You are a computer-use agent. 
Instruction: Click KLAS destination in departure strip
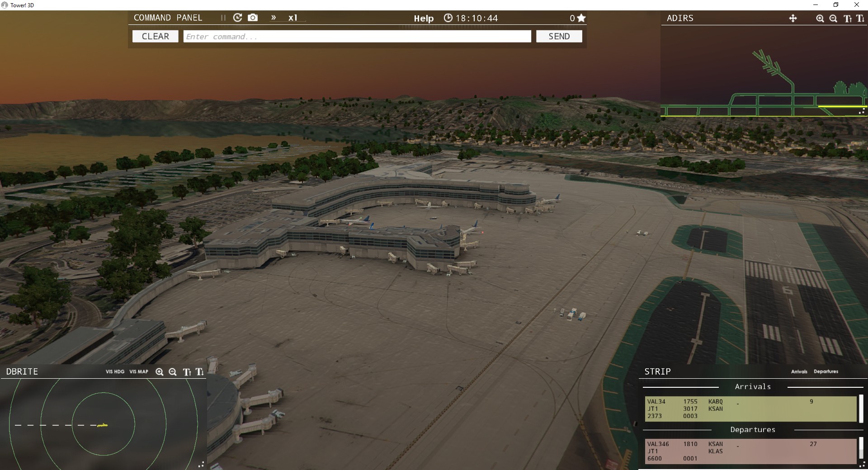coord(716,451)
